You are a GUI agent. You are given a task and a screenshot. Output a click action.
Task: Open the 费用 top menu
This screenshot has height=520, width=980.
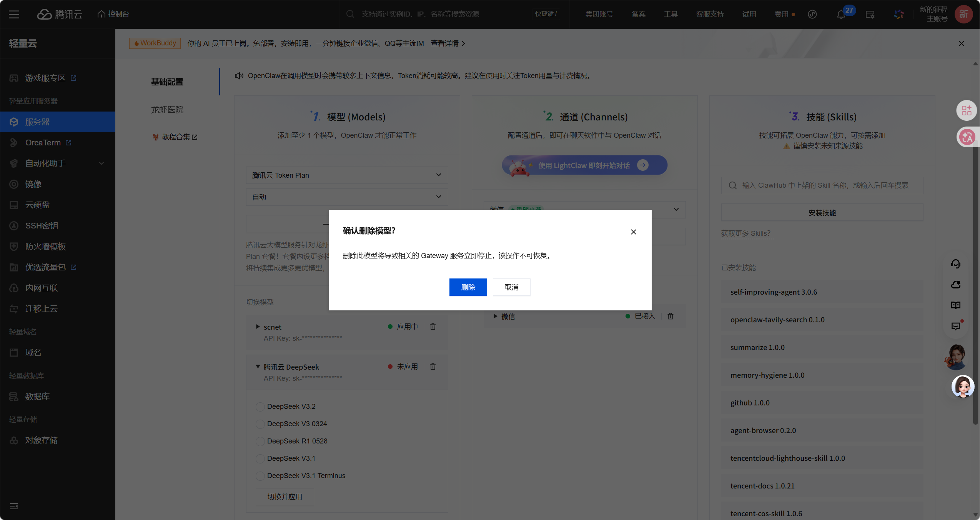782,14
